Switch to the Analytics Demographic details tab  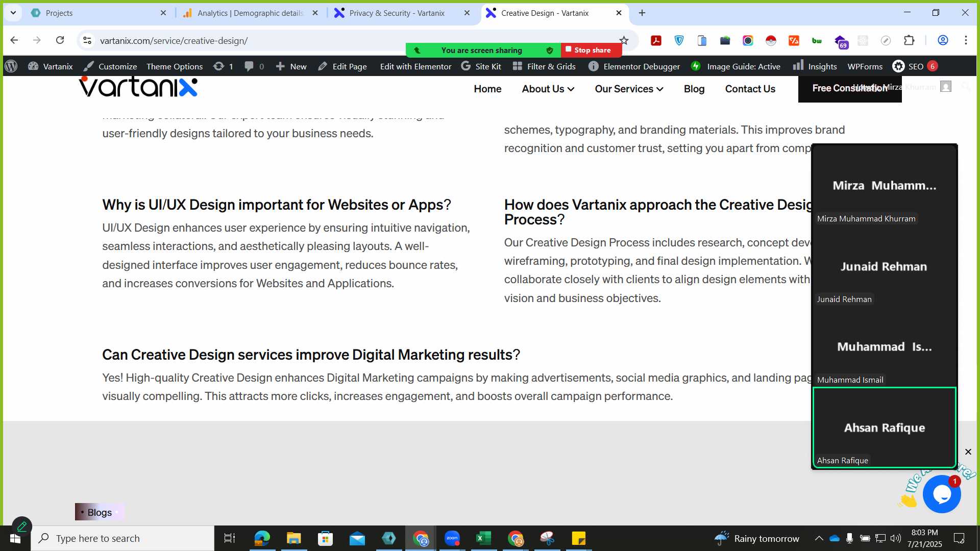coord(250,13)
